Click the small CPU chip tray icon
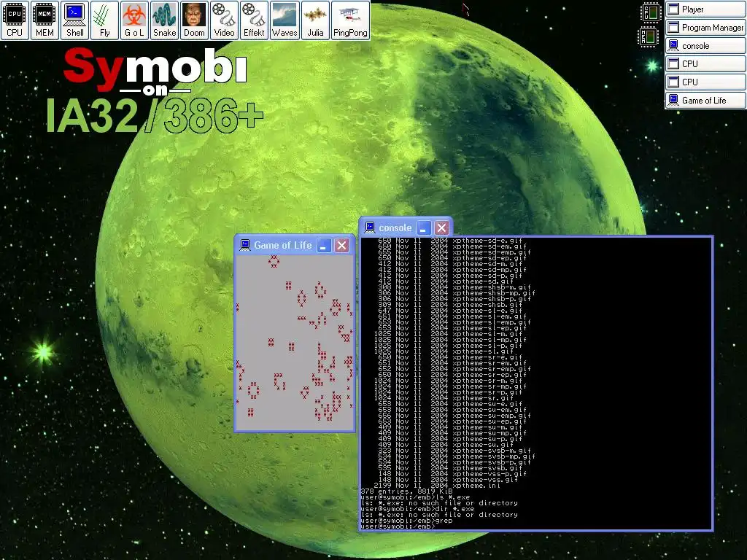 coord(651,13)
